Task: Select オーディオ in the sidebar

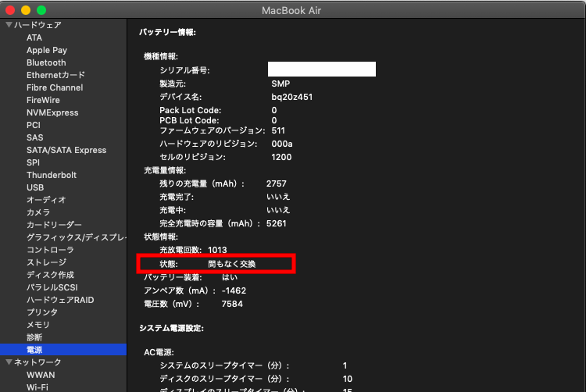Action: (46, 200)
